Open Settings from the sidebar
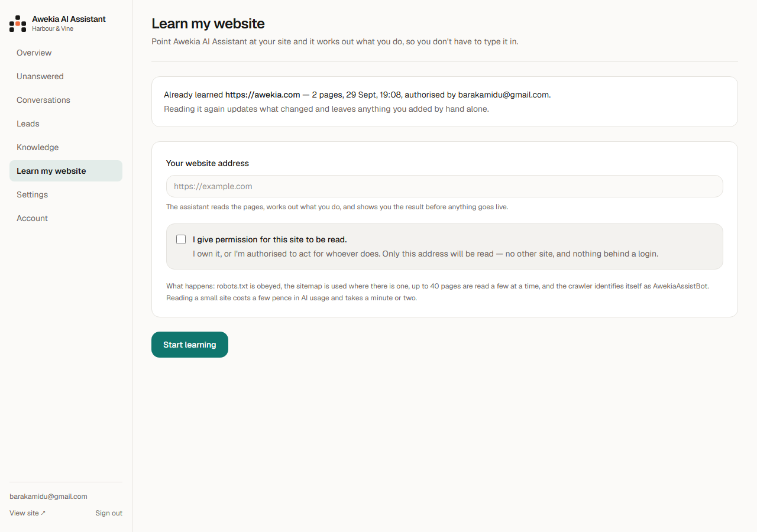757x532 pixels. pos(66,194)
